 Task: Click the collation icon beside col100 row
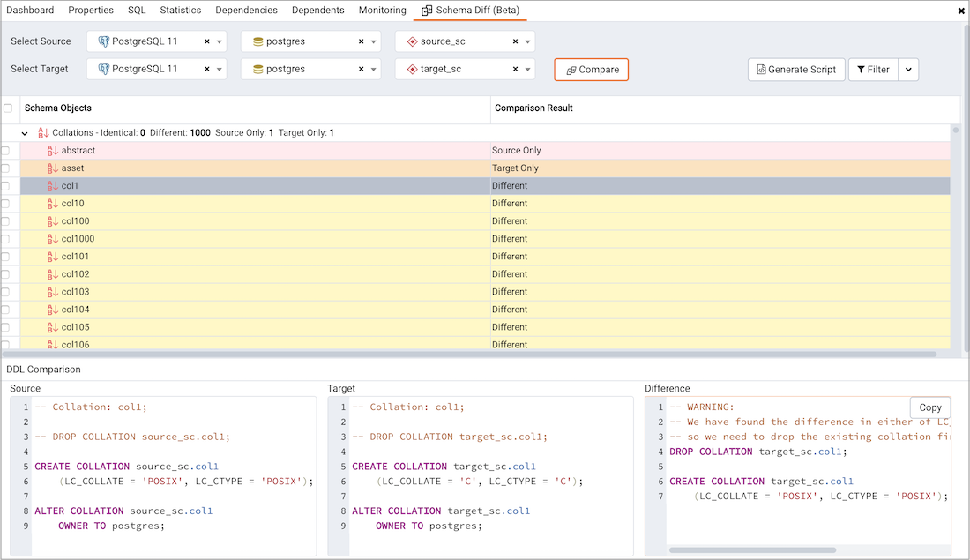(53, 220)
